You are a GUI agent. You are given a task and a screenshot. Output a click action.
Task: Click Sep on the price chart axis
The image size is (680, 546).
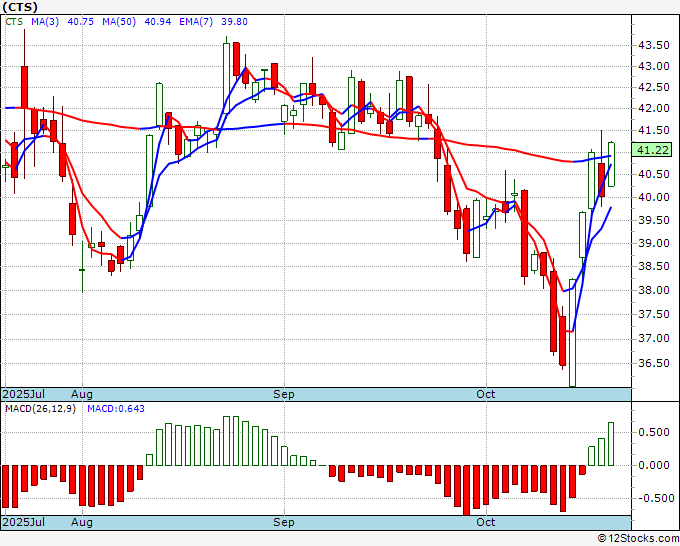pos(284,394)
